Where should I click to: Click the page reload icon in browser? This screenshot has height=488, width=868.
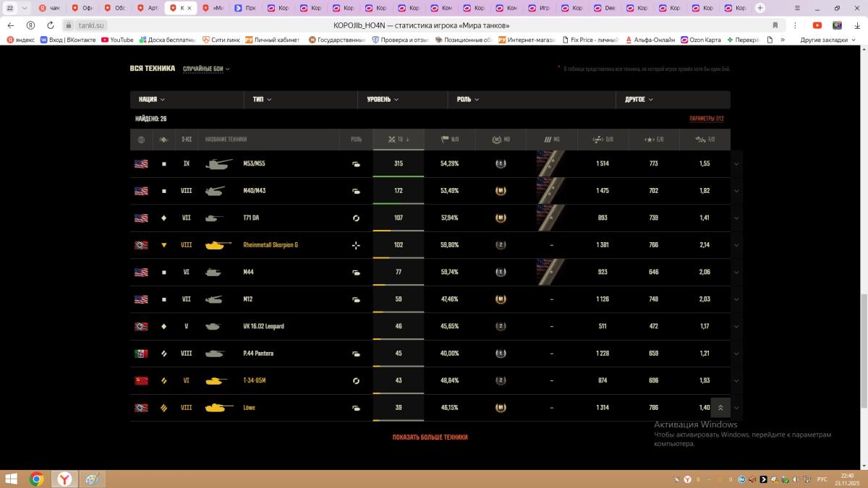(x=50, y=25)
